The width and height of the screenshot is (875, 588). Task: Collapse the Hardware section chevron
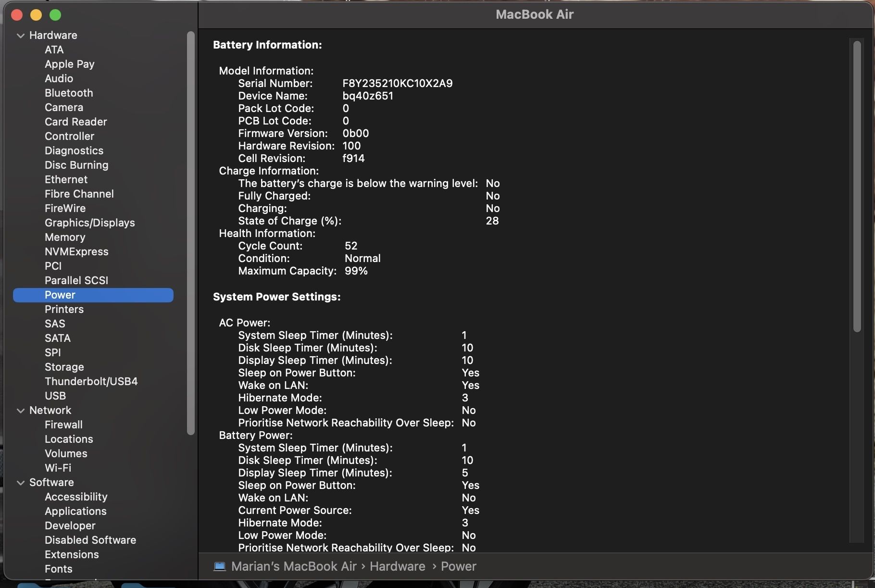coord(21,36)
